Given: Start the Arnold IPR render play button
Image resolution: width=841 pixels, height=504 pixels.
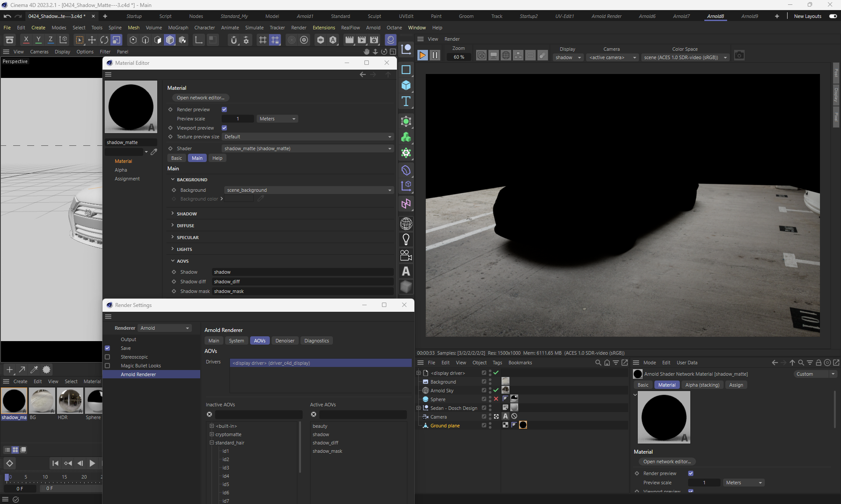Looking at the screenshot, I should [422, 56].
